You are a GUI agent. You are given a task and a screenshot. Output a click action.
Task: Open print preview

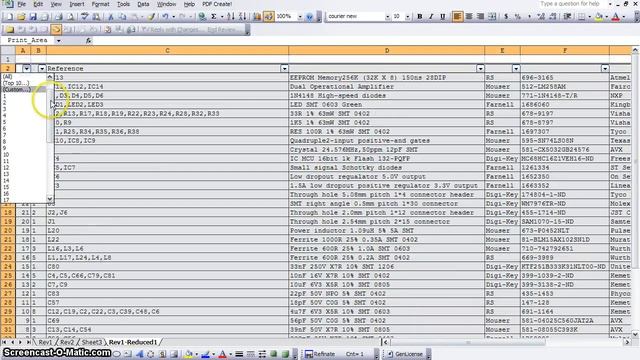pos(71,17)
